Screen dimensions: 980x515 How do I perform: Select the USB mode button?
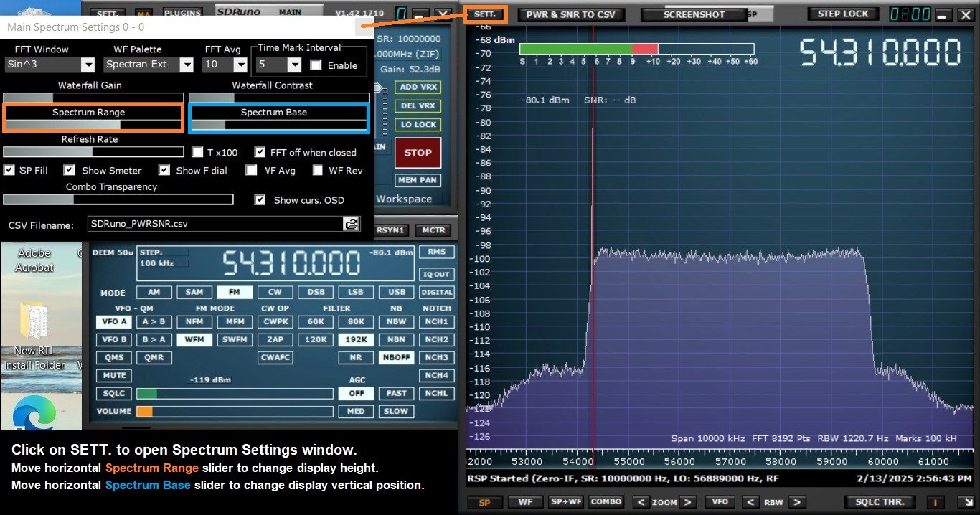click(397, 293)
